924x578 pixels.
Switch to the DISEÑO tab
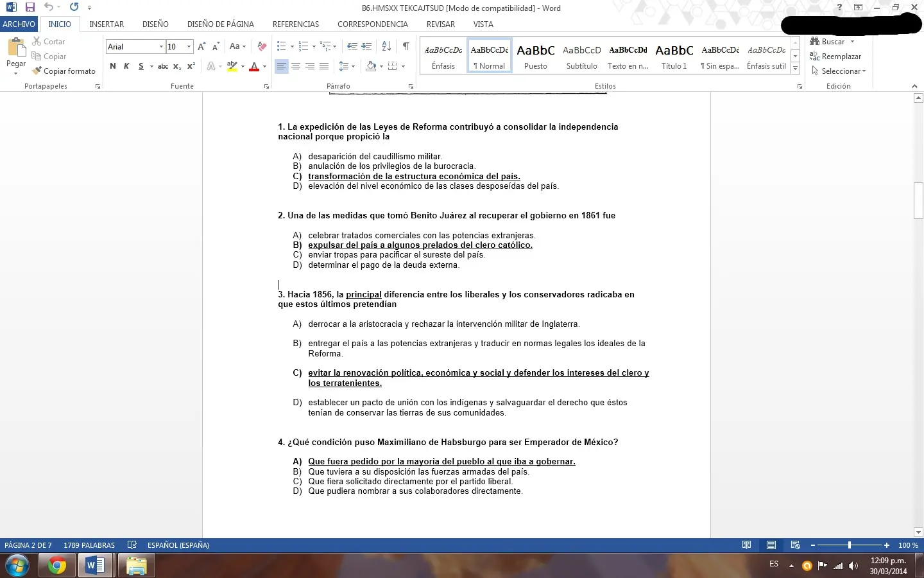click(x=155, y=24)
